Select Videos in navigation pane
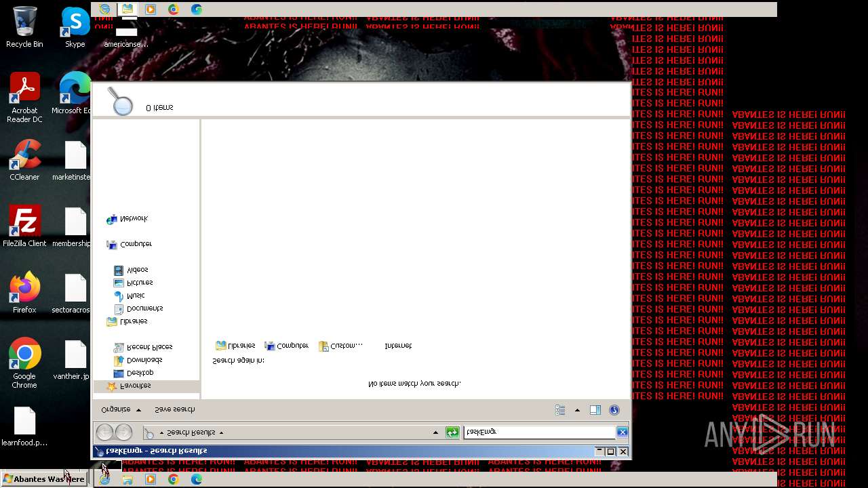 click(x=131, y=270)
